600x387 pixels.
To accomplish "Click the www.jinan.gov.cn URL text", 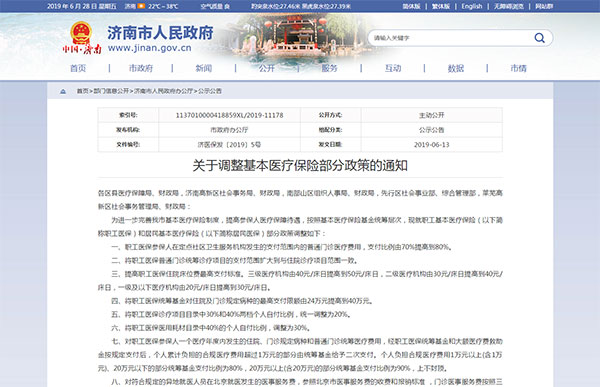I will click(150, 48).
